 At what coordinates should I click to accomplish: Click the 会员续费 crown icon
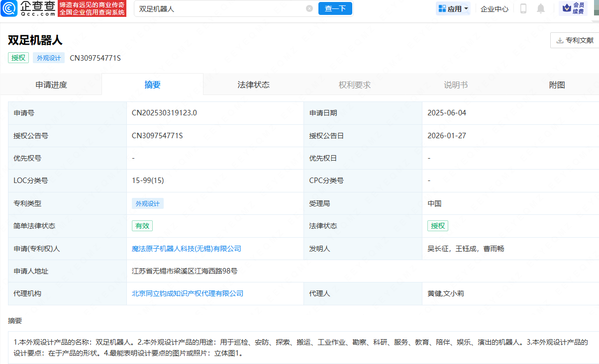coord(566,8)
